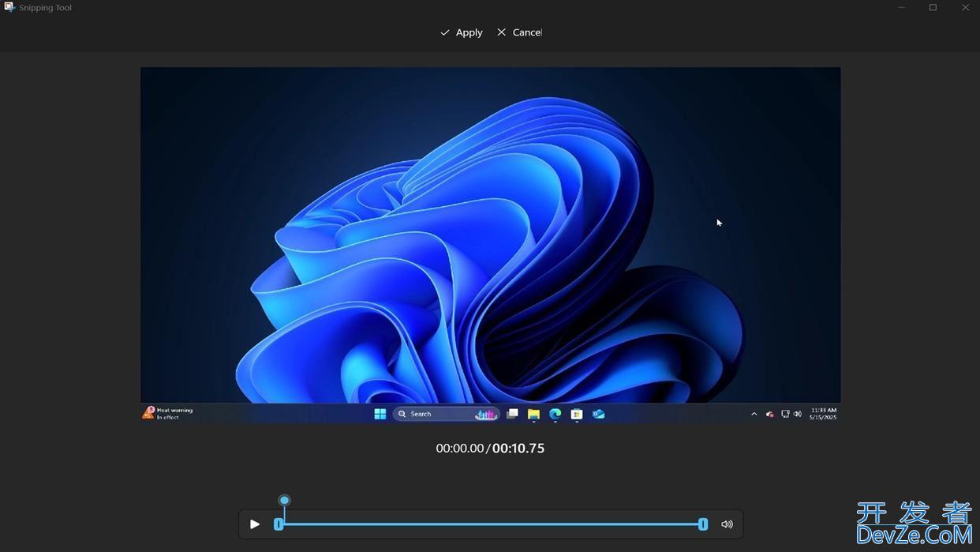This screenshot has width=980, height=552.
Task: Click the Heat warning widget in the recording
Action: pyautogui.click(x=167, y=413)
